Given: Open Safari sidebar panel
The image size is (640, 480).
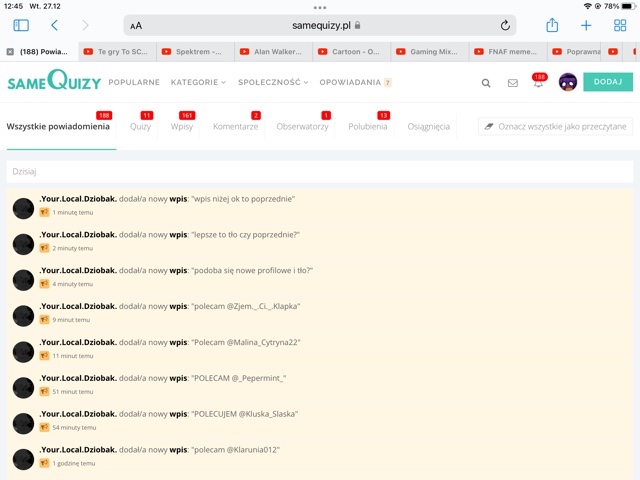Looking at the screenshot, I should [21, 25].
